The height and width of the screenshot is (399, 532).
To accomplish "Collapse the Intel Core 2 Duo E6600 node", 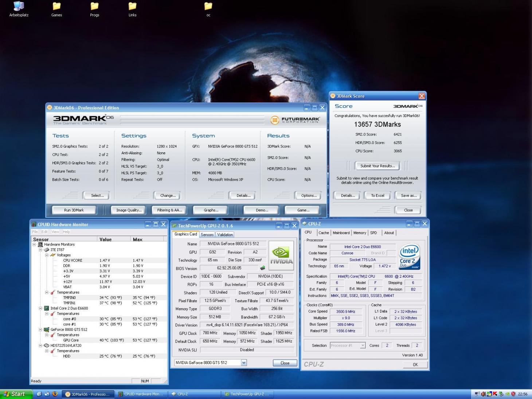I will click(40, 308).
